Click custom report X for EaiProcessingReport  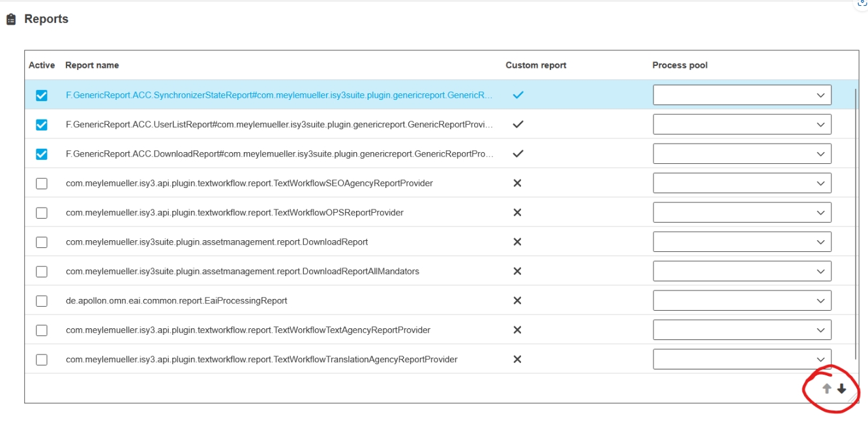tap(517, 301)
